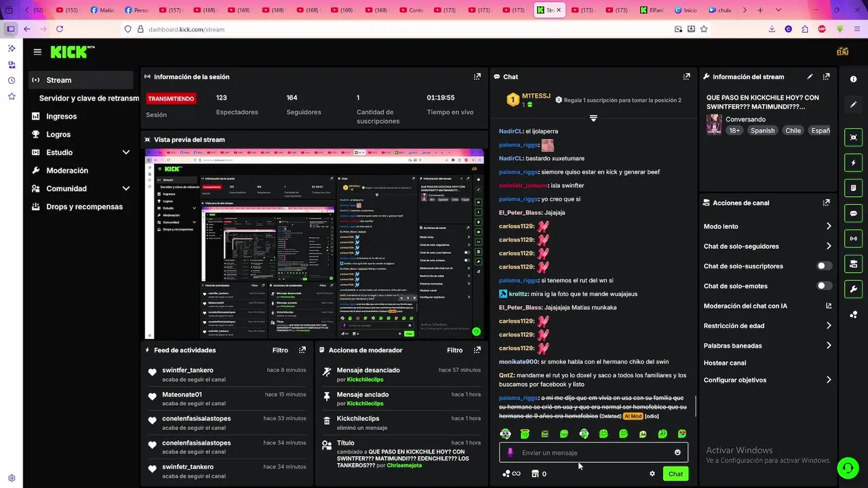Open Chat de solo-seguidores options
The width and height of the screenshot is (868, 488).
[x=768, y=246]
